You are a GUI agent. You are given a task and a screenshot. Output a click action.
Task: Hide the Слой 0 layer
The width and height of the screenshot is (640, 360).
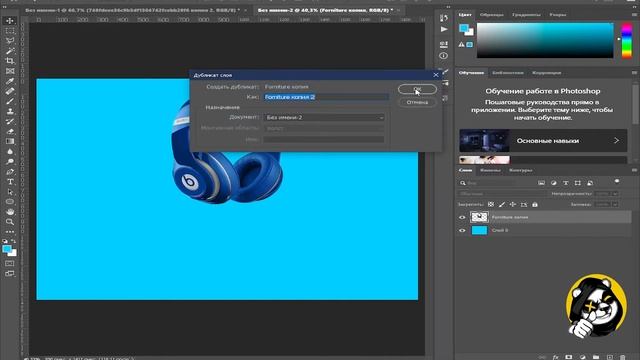pos(462,230)
